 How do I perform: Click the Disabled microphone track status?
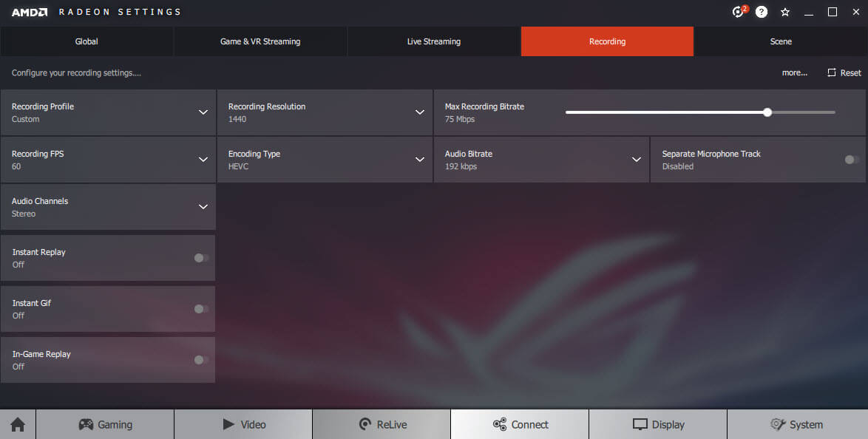point(677,166)
